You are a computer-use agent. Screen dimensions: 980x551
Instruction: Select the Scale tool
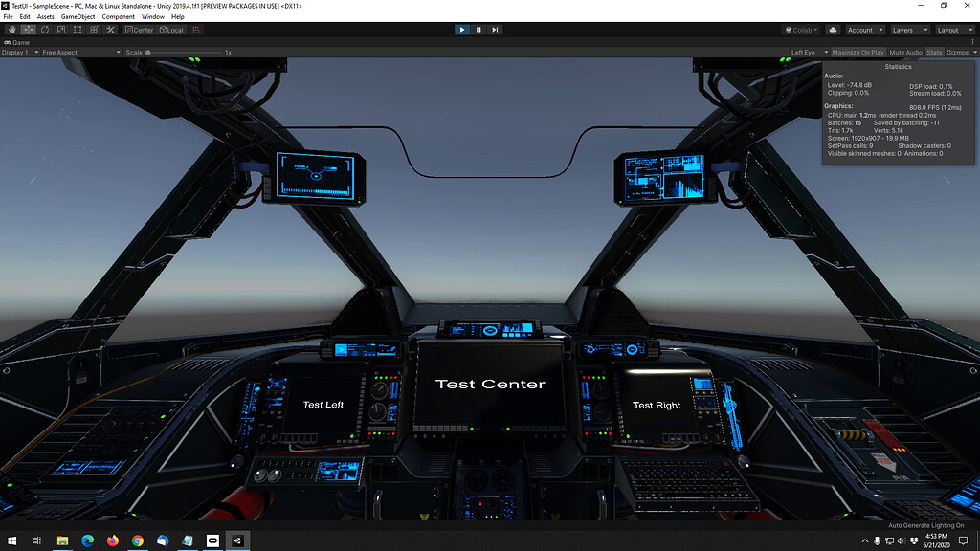tap(60, 30)
